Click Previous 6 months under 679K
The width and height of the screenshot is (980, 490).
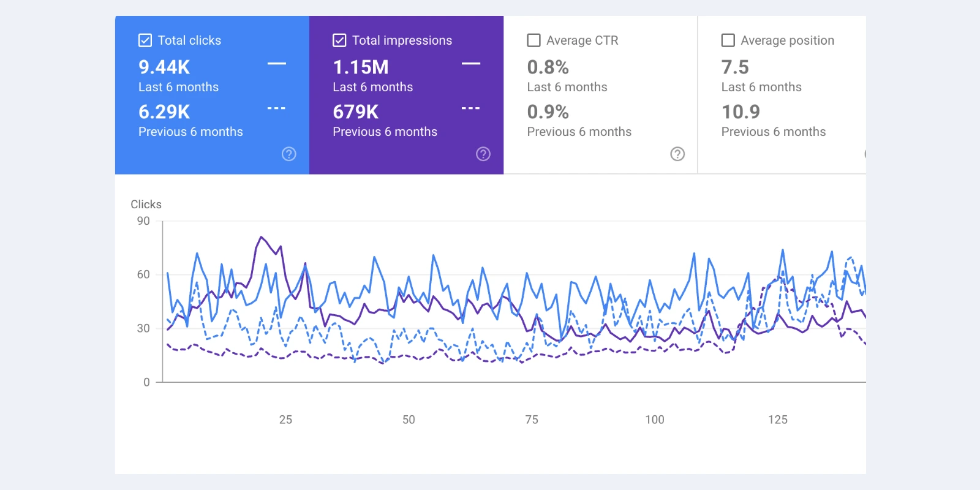pos(385,132)
